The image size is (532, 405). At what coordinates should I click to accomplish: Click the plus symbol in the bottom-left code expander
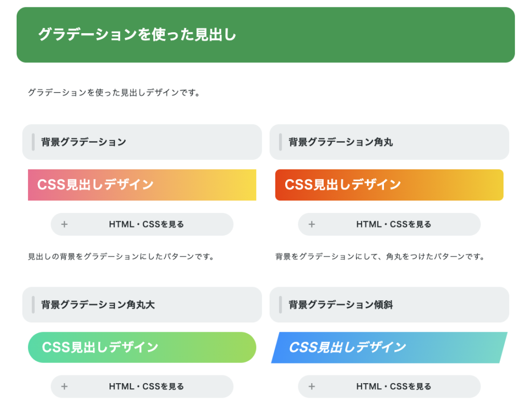[64, 386]
